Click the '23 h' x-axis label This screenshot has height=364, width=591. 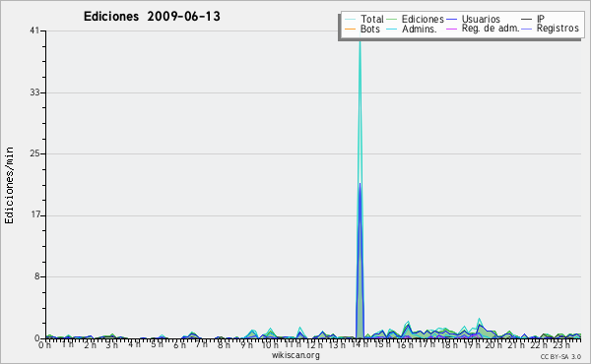pos(561,344)
